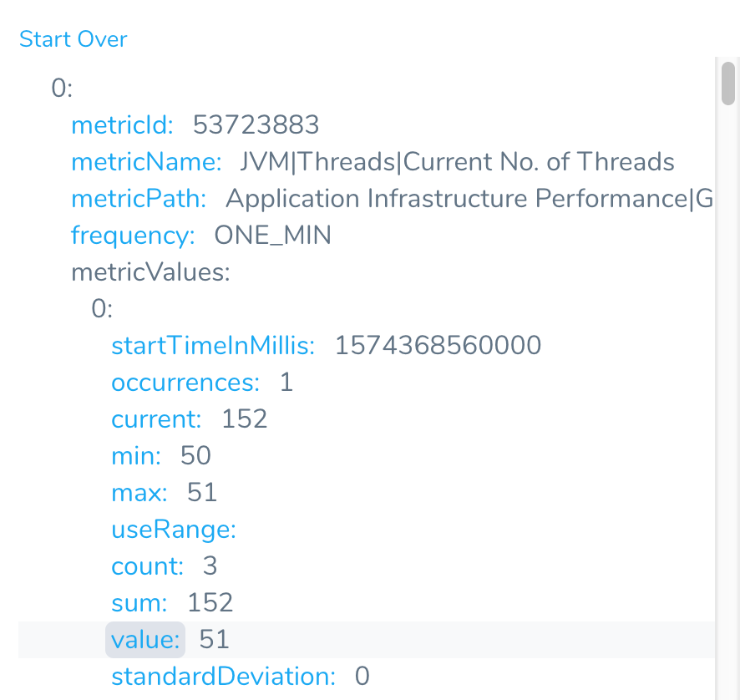Collapse the metricValues node
The height and width of the screenshot is (700, 740).
pos(150,272)
